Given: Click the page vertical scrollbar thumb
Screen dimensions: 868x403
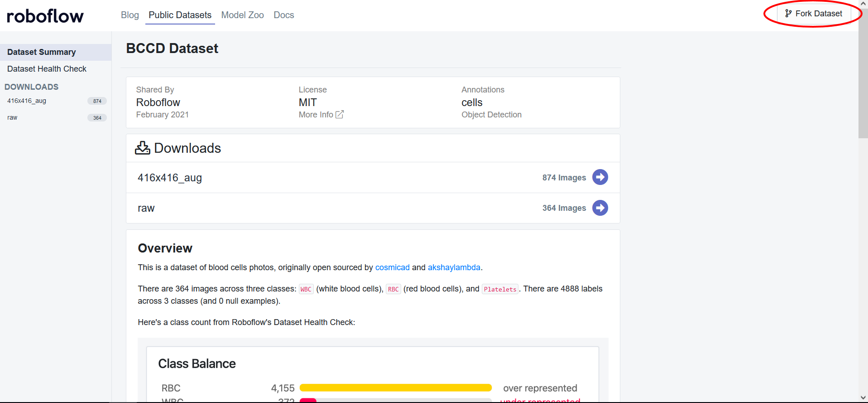Looking at the screenshot, I should (863, 73).
